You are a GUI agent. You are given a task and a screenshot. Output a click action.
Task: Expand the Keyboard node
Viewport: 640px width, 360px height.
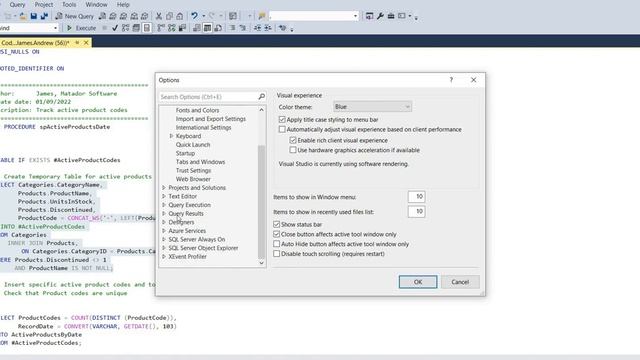click(x=171, y=136)
